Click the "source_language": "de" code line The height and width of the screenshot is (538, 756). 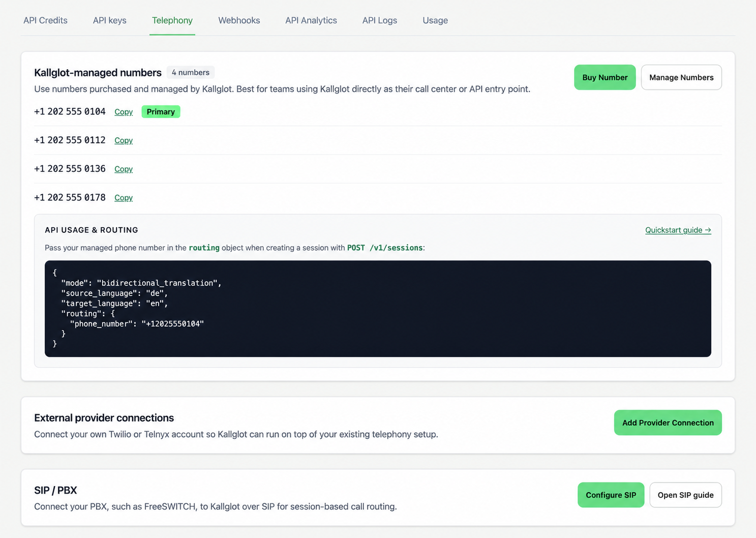tap(114, 293)
